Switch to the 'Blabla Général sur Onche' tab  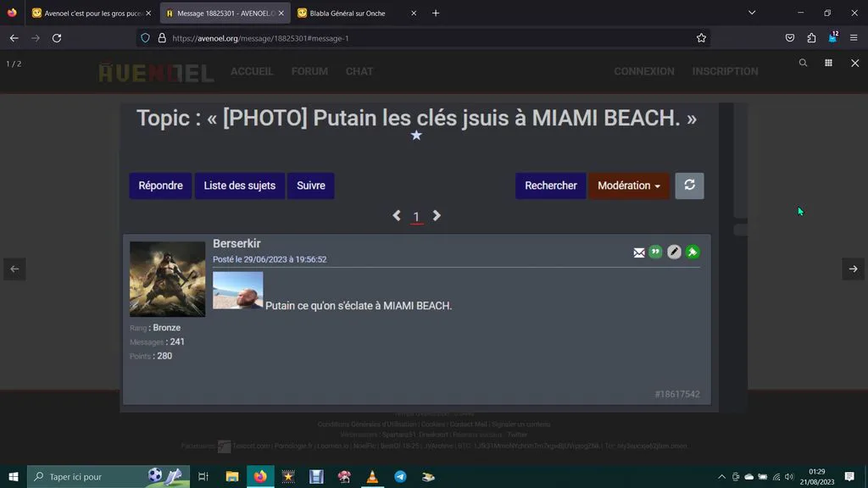[357, 13]
